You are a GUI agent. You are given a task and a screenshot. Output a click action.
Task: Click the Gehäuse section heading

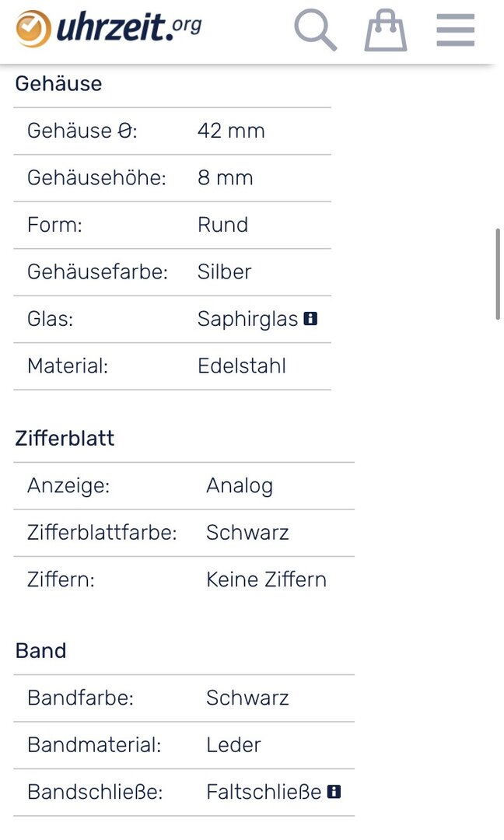point(58,83)
